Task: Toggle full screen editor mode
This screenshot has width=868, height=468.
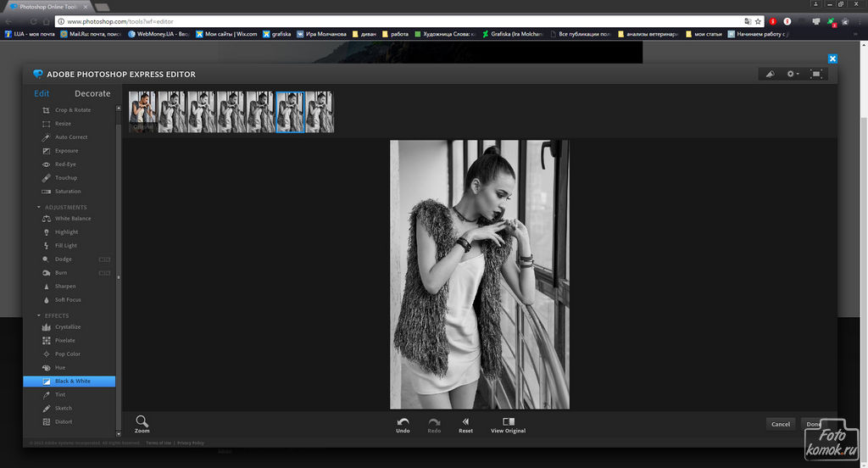Action: [816, 74]
